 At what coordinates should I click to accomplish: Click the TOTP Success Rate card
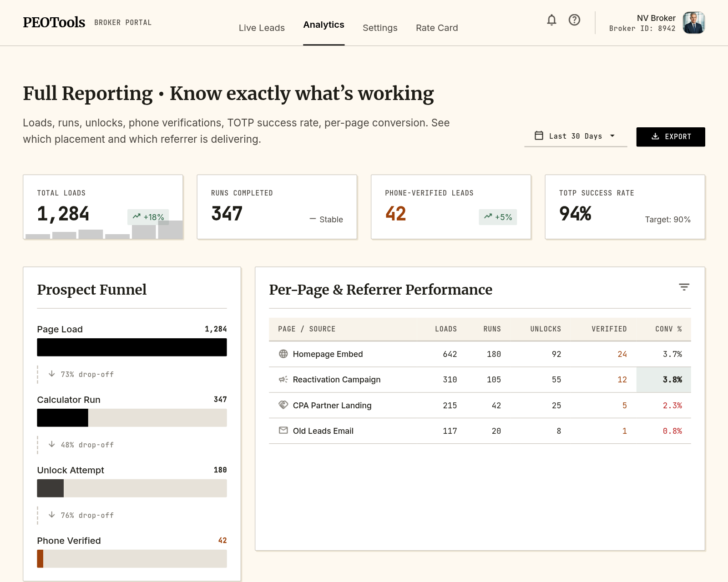[625, 207]
